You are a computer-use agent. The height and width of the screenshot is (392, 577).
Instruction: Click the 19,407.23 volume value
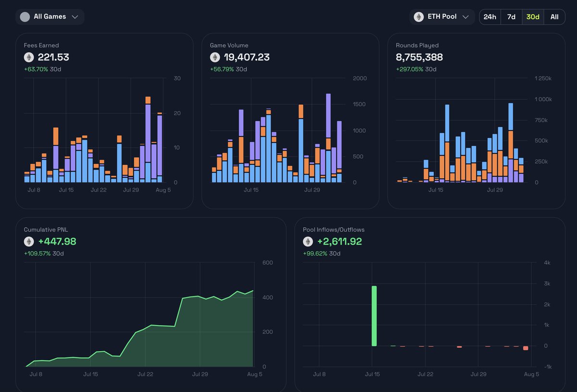pos(247,58)
